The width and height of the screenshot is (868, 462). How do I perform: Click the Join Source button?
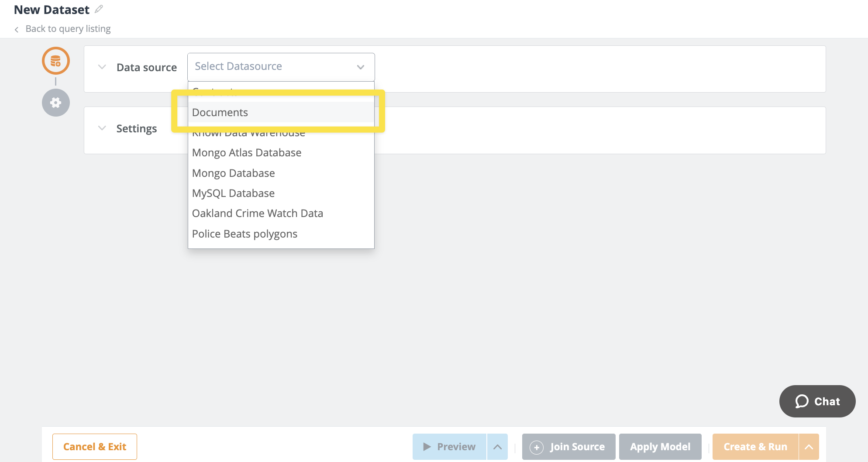point(568,447)
